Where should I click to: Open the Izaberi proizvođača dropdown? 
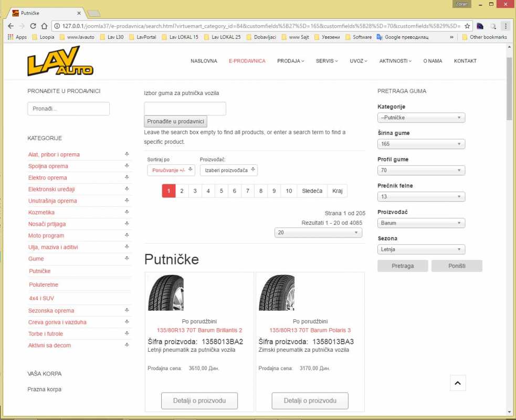(229, 170)
